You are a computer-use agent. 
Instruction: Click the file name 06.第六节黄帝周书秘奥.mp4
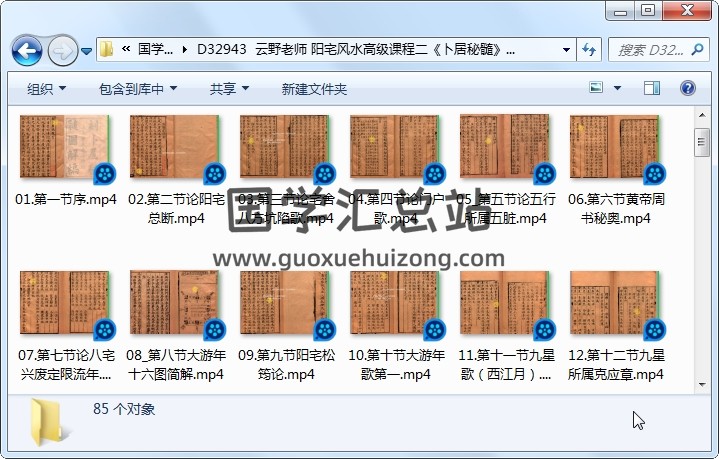(x=616, y=209)
